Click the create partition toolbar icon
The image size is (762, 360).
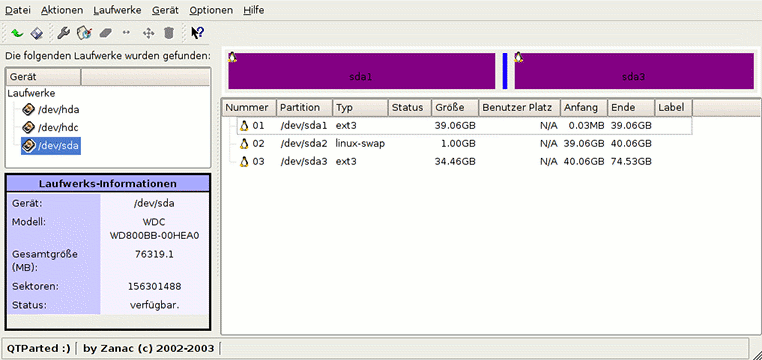pyautogui.click(x=85, y=33)
